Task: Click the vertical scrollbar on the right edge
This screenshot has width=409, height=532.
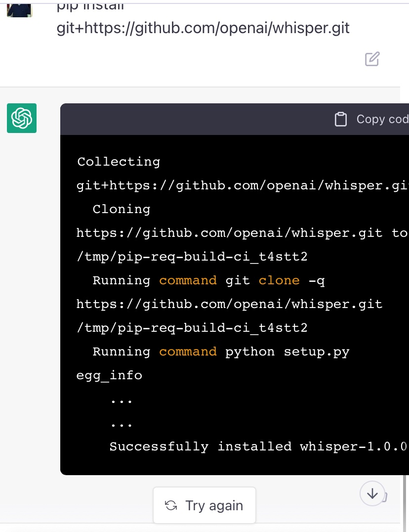Action: 404,502
